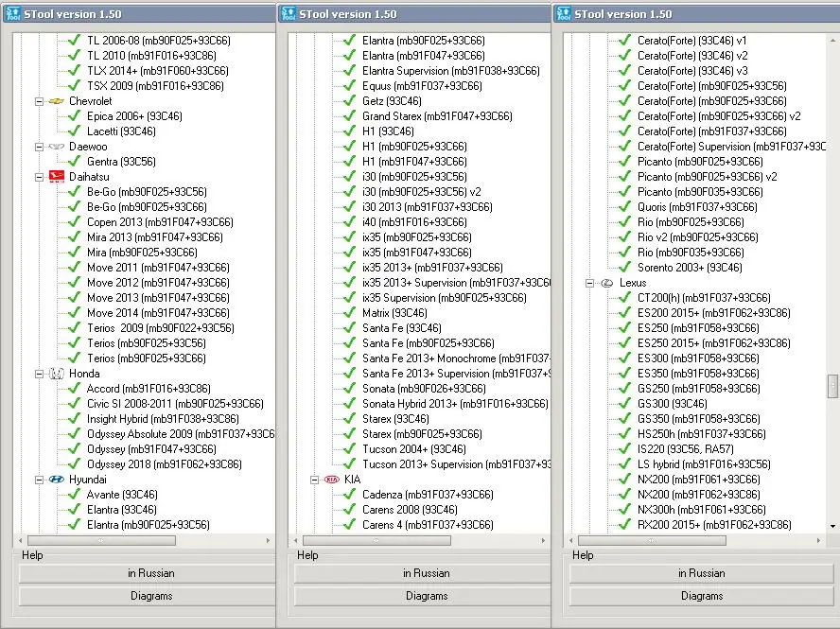Select HS250h (mb91F037+93C66)
840x629 pixels.
pos(702,434)
